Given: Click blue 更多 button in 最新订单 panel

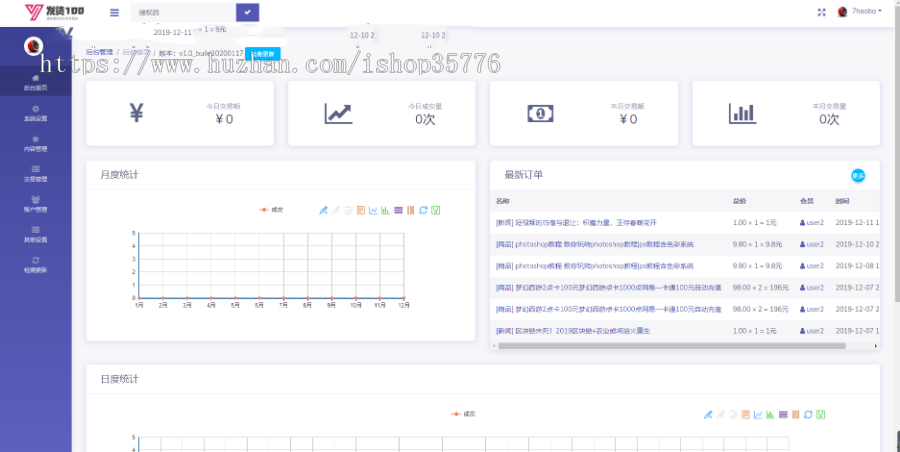Looking at the screenshot, I should click(857, 176).
